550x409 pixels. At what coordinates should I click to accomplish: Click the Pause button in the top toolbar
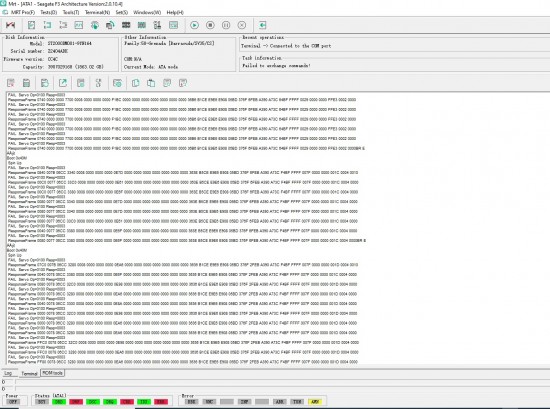point(226,25)
